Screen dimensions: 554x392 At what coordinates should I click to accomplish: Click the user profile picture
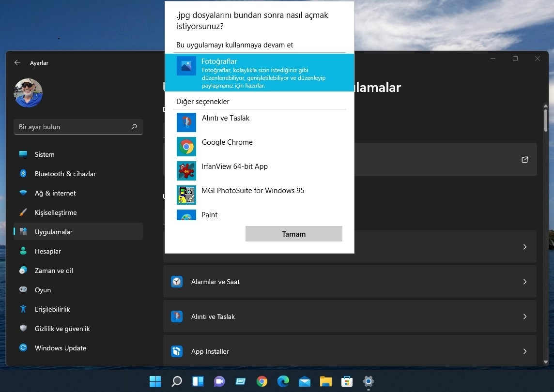[x=28, y=93]
